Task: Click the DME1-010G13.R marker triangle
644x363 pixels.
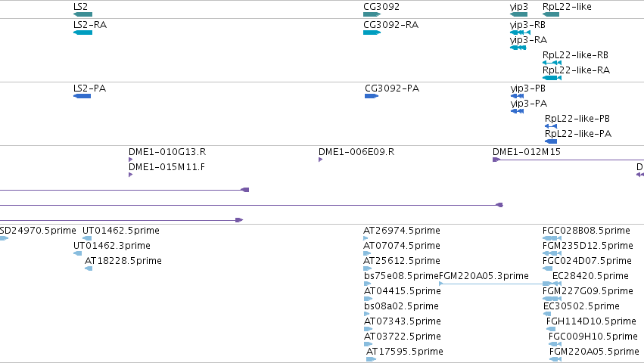Action: click(131, 160)
